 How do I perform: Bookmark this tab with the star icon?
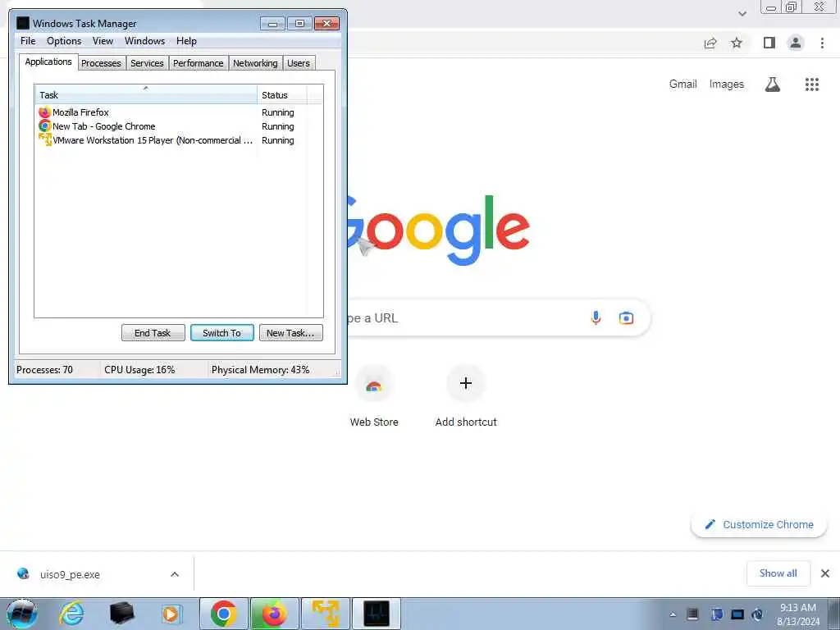click(x=737, y=43)
